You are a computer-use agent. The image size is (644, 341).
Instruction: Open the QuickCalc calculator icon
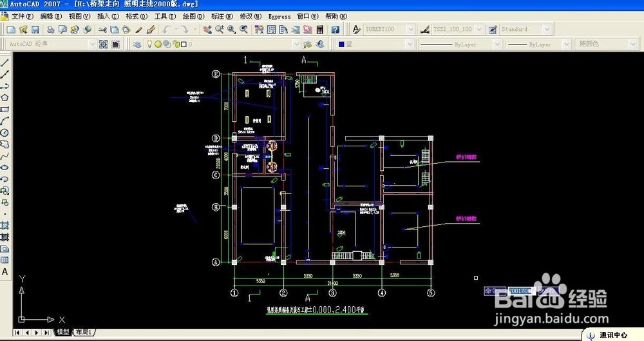320,29
